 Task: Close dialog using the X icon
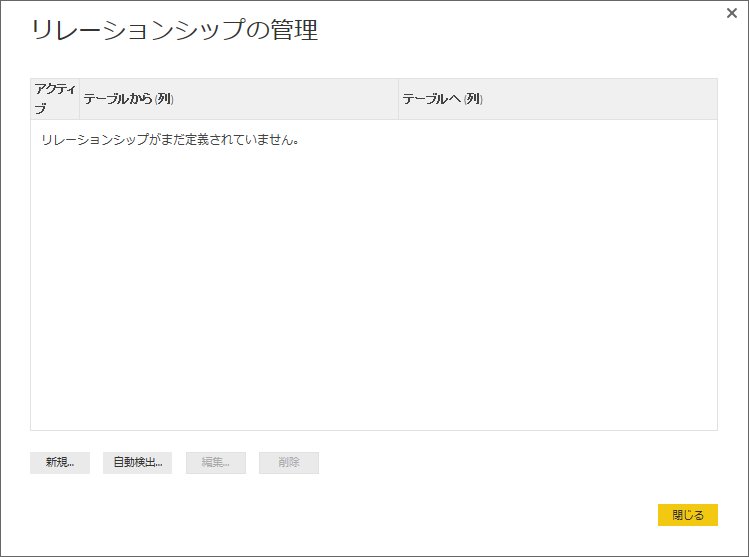tap(732, 13)
